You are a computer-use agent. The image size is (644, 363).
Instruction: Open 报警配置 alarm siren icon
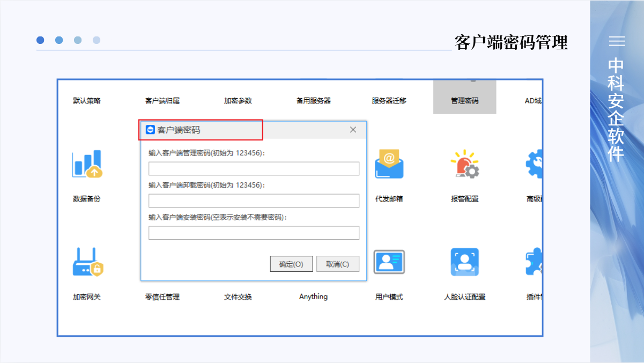coord(464,164)
